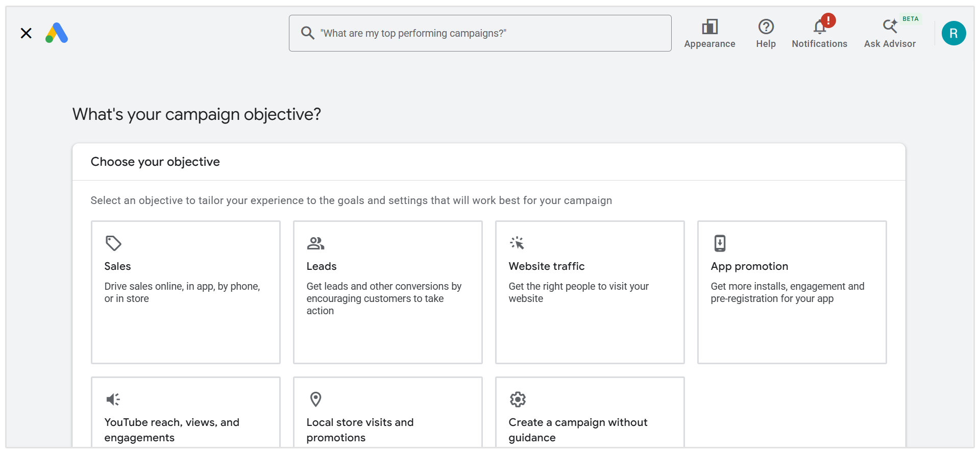Select the App promotion phone icon

pyautogui.click(x=720, y=243)
